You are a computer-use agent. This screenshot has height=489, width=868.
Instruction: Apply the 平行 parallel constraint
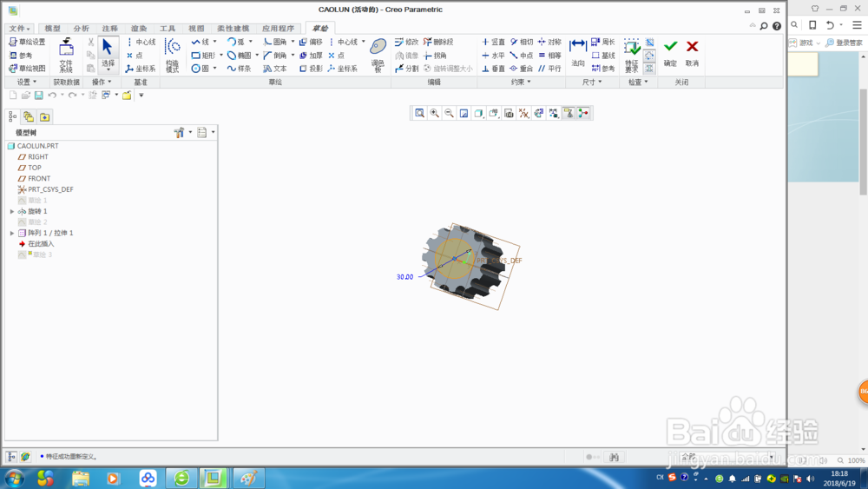pos(549,69)
